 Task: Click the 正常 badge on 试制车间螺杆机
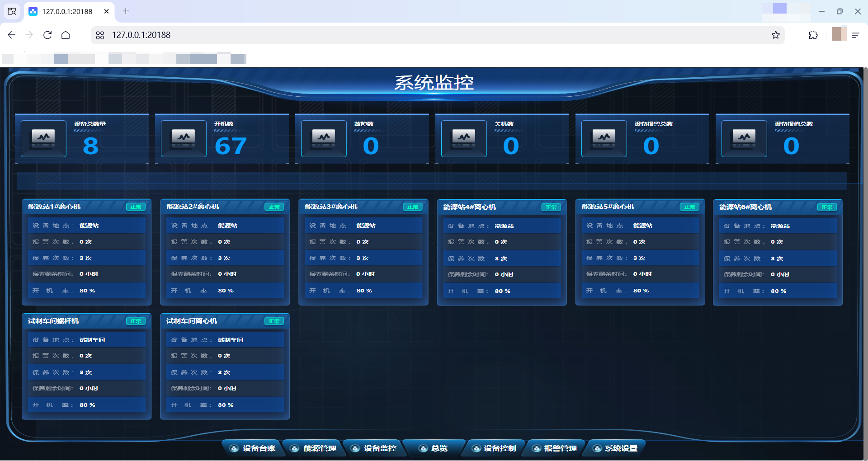136,321
